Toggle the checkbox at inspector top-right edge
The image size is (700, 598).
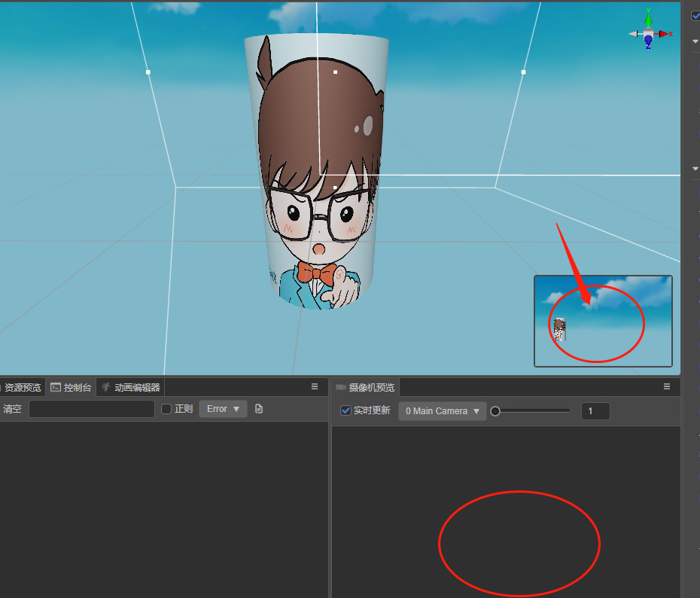695,16
